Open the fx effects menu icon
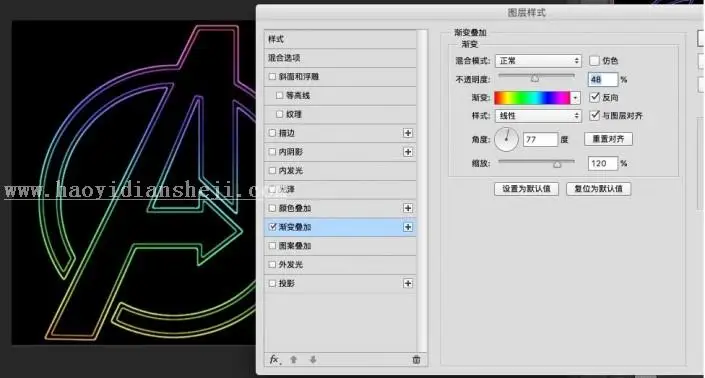 click(274, 360)
